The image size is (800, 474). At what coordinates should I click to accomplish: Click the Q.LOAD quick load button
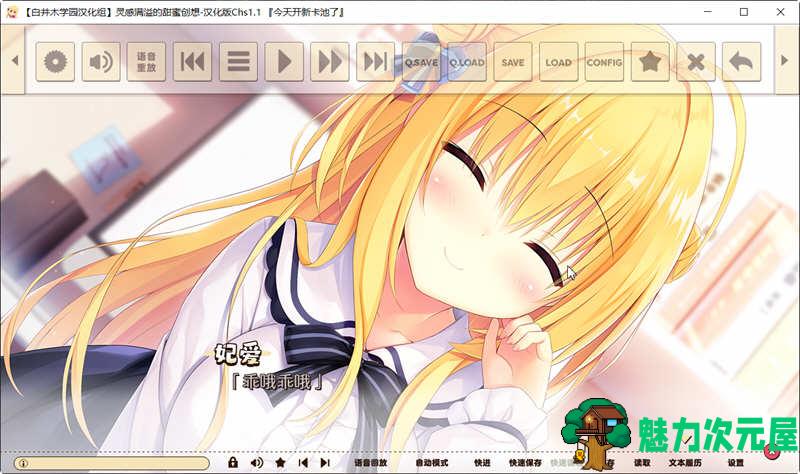[x=467, y=62]
